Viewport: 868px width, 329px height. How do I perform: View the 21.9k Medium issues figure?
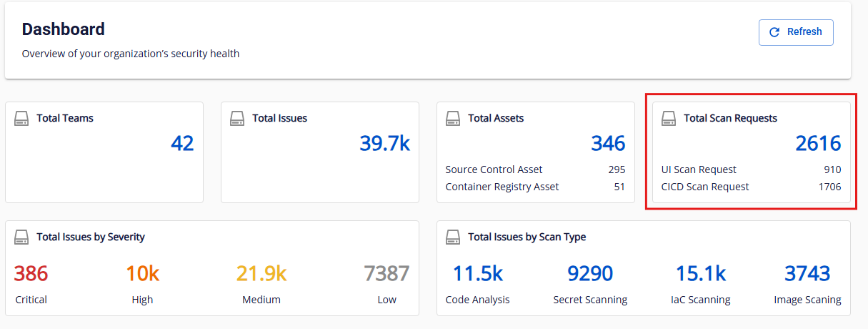tap(261, 274)
